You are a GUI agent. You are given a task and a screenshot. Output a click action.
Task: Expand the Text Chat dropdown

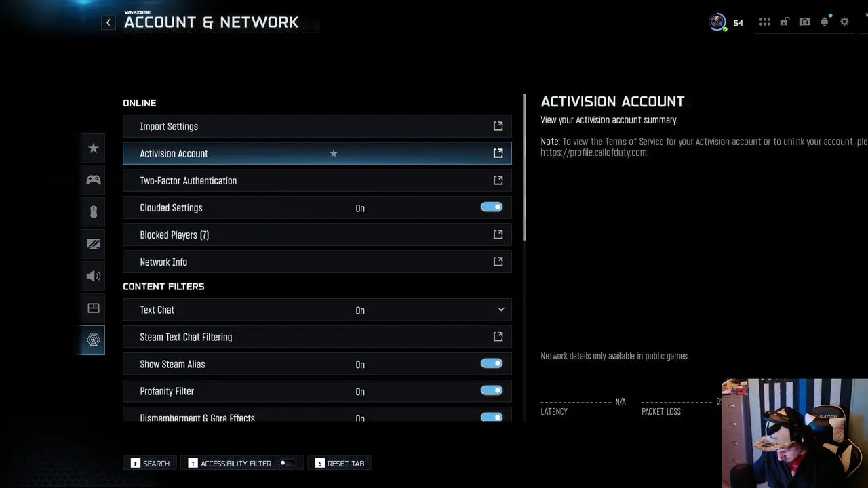[501, 310]
